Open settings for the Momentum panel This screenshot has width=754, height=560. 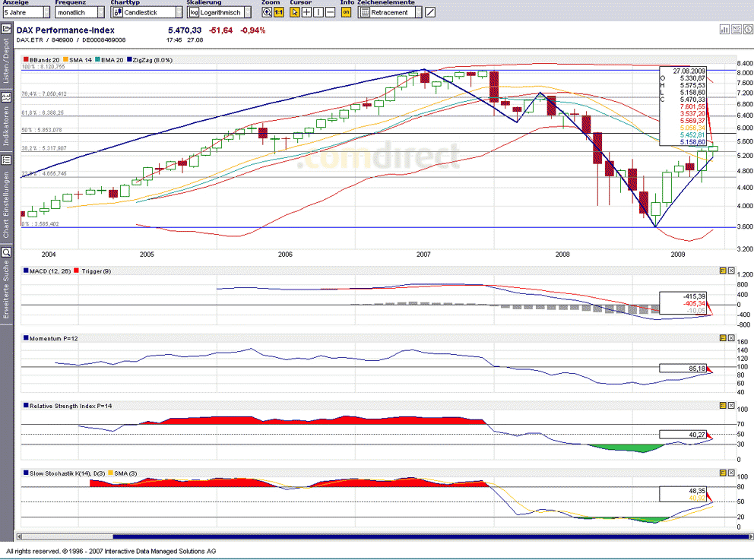pyautogui.click(x=722, y=337)
